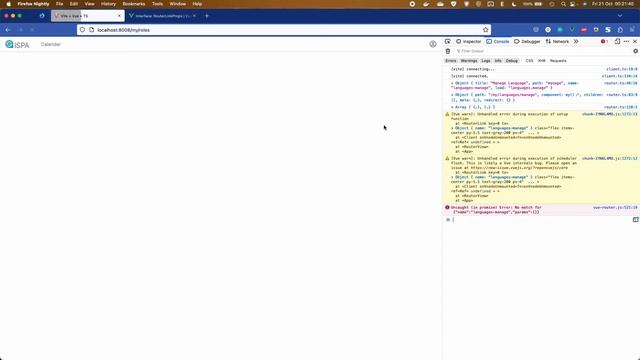
Task: Toggle the Info console filter
Action: click(x=498, y=60)
